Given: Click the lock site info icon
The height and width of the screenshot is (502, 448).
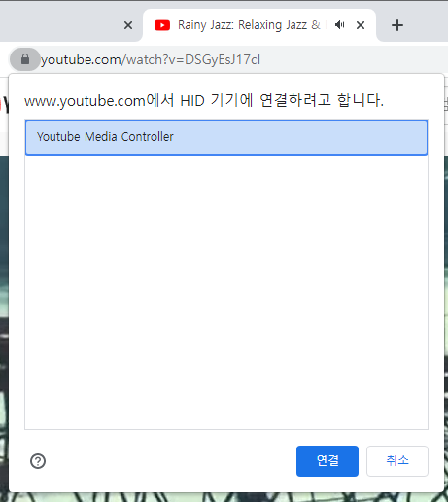Looking at the screenshot, I should [x=25, y=59].
